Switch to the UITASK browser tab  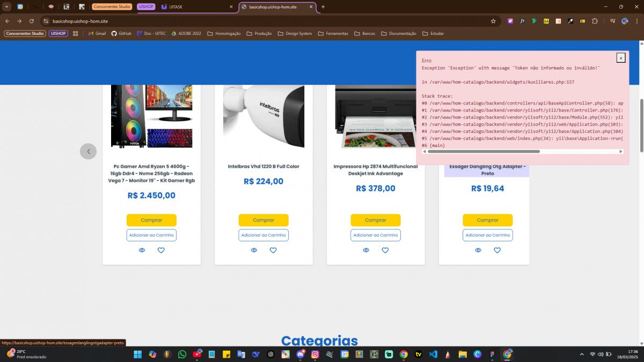click(x=199, y=7)
